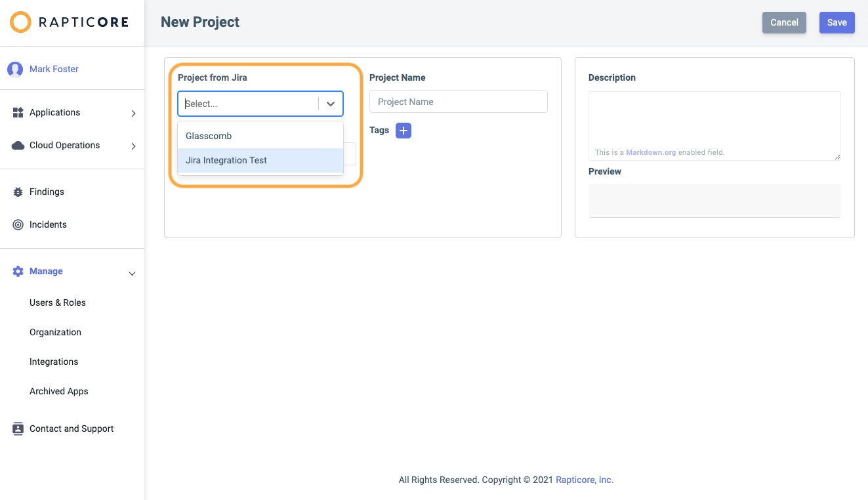Click the Preview heading
868x500 pixels.
coord(605,171)
